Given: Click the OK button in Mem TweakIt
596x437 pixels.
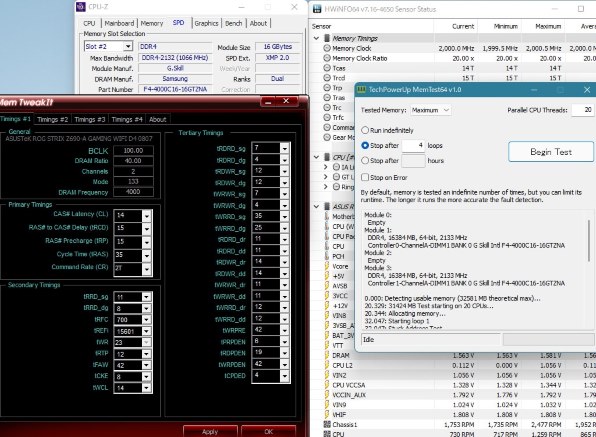Looking at the screenshot, I should (x=269, y=431).
